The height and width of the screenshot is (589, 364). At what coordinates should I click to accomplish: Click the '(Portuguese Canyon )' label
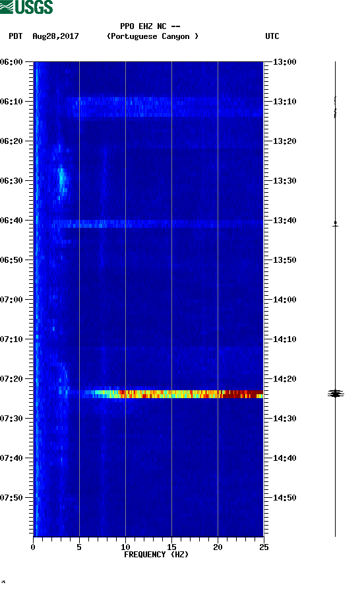pos(152,36)
